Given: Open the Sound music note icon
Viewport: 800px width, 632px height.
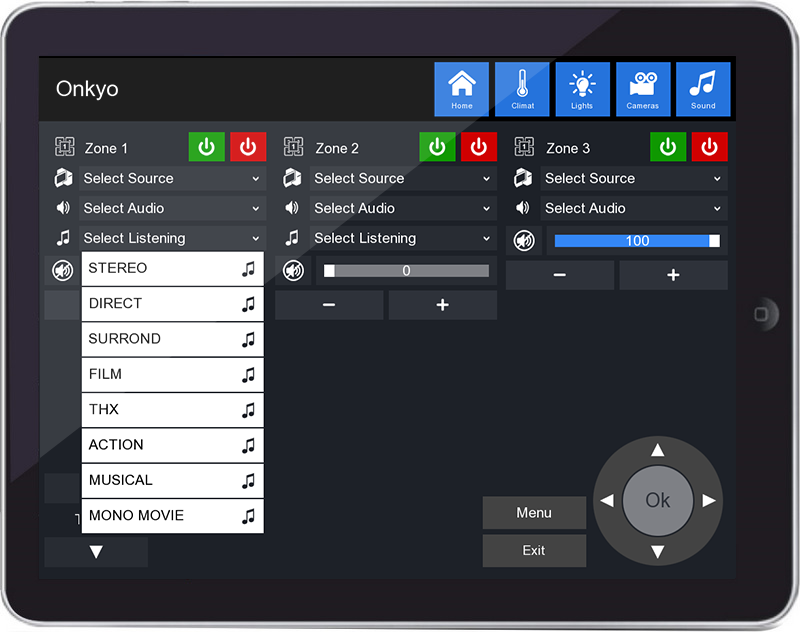Looking at the screenshot, I should 703,89.
